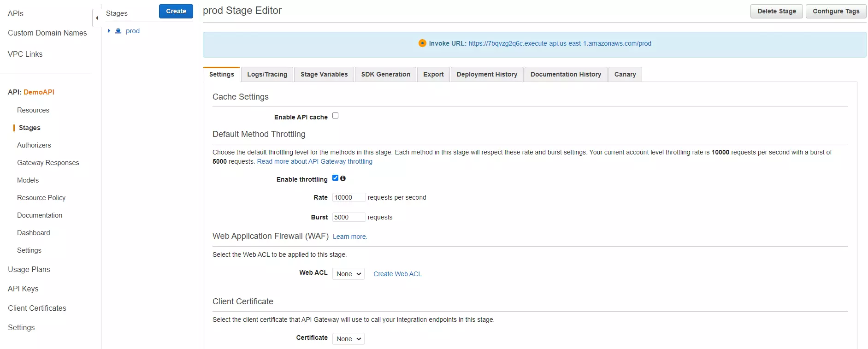Click the DemoAPI name link

coord(39,92)
